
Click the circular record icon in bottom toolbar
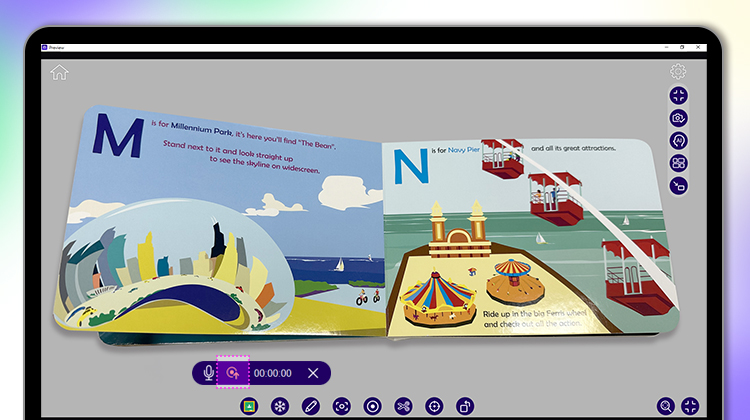(x=373, y=407)
